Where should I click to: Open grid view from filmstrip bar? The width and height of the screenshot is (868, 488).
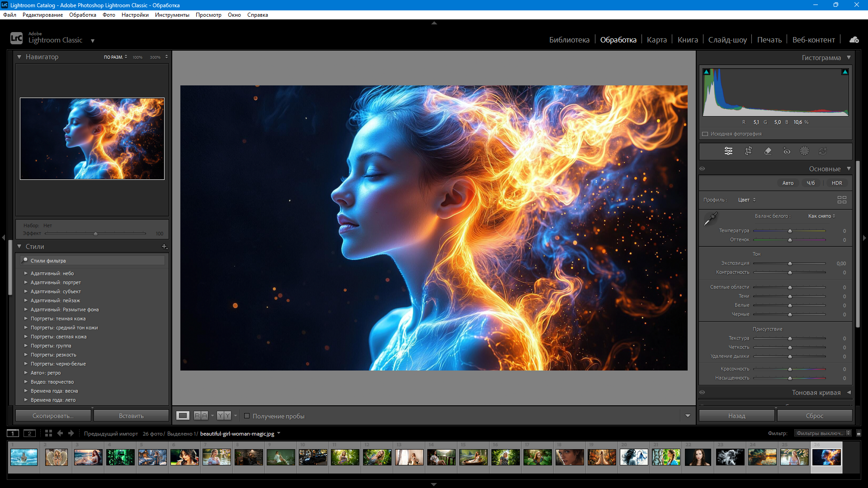point(48,433)
